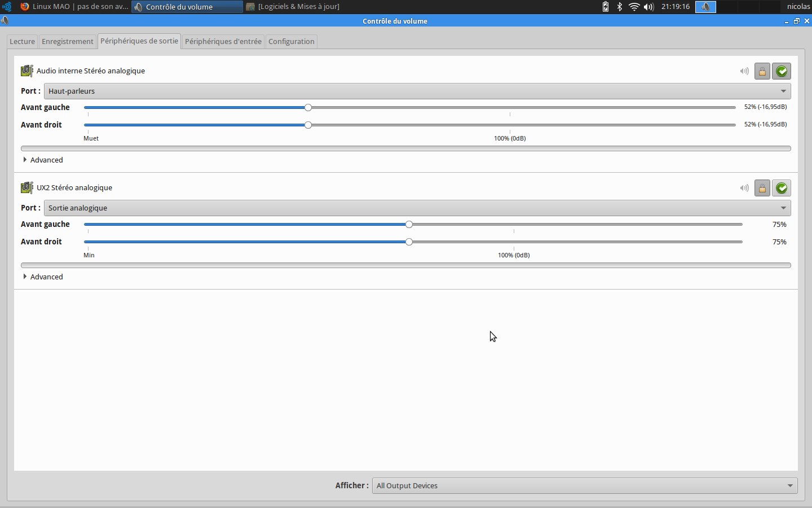
Task: Switch to the Lecture tab
Action: [x=23, y=41]
